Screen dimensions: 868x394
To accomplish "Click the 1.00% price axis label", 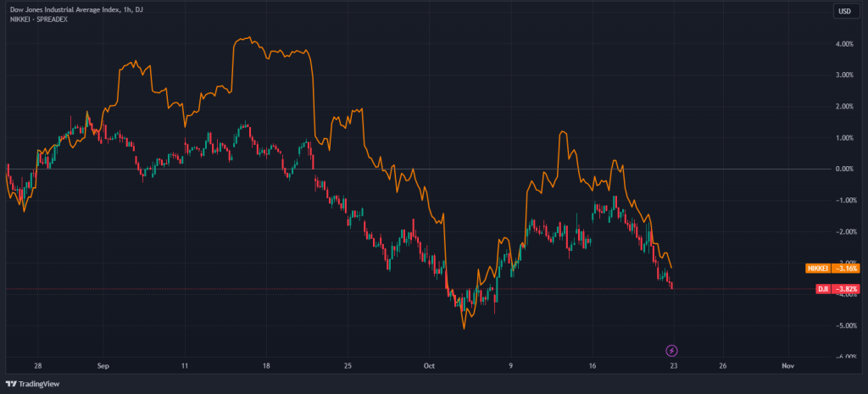I will click(845, 137).
